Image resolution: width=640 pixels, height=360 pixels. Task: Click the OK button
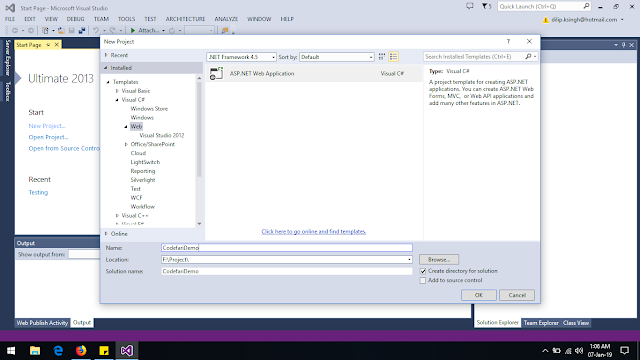tap(479, 295)
